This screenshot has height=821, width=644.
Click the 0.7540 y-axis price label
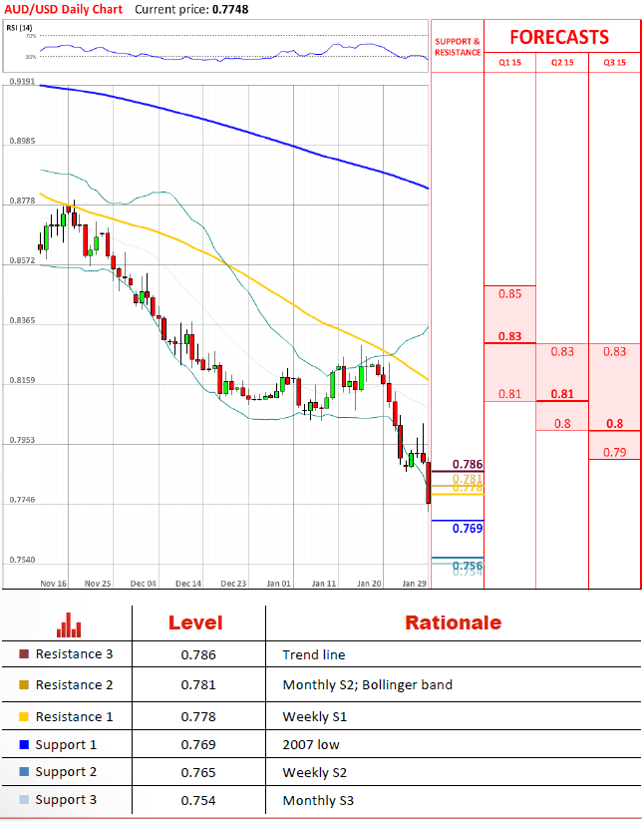click(22, 560)
